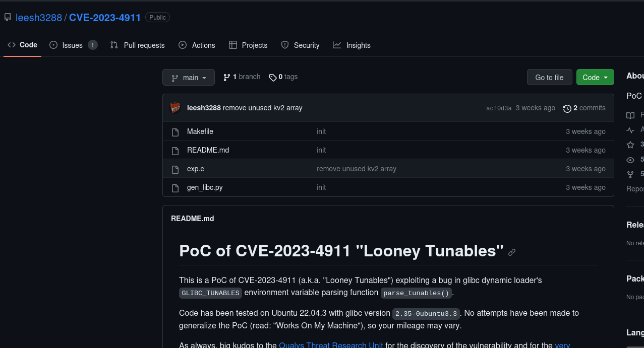This screenshot has height=348, width=644.
Task: Open the Qualys Threat Research Unit link
Action: pyautogui.click(x=331, y=345)
